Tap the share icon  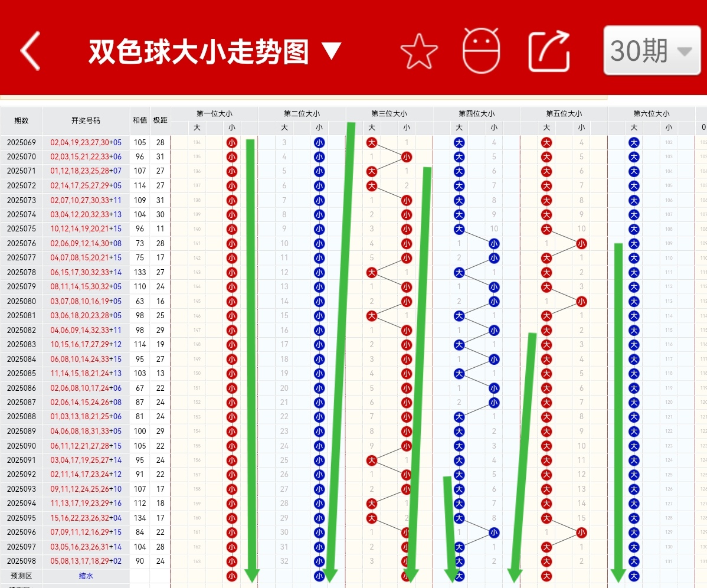pyautogui.click(x=549, y=51)
